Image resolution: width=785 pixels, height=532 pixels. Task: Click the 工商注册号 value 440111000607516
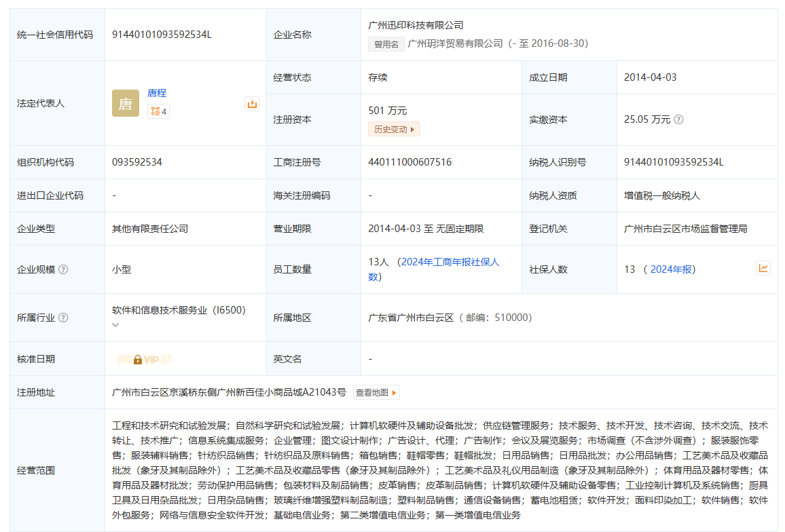click(x=409, y=162)
